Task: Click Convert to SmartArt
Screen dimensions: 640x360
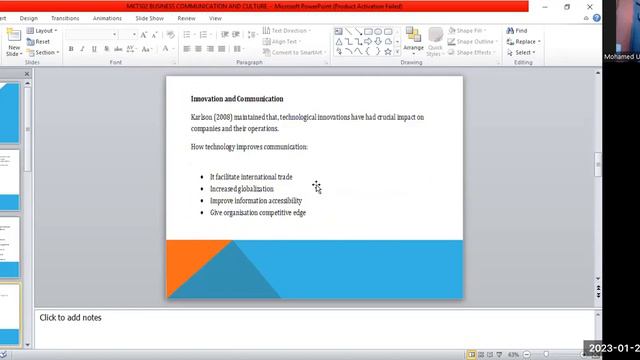Action: (294, 53)
